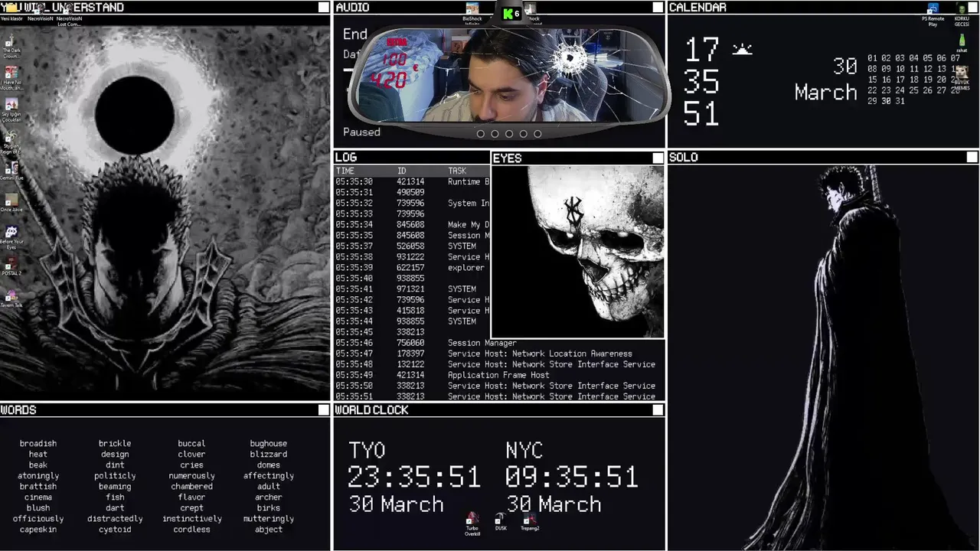Open Before Your Eyes shortcut
The image size is (980, 551).
[x=11, y=238]
